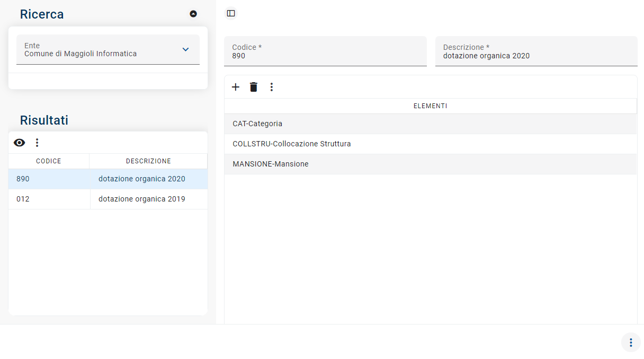Open Elementi table more options menu
Image resolution: width=644 pixels, height=359 pixels.
272,87
